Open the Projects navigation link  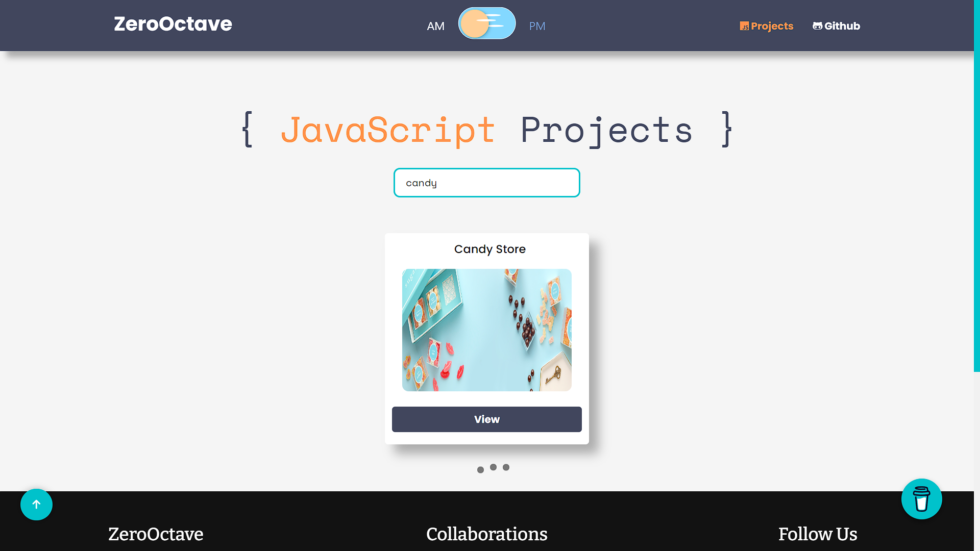772,26
